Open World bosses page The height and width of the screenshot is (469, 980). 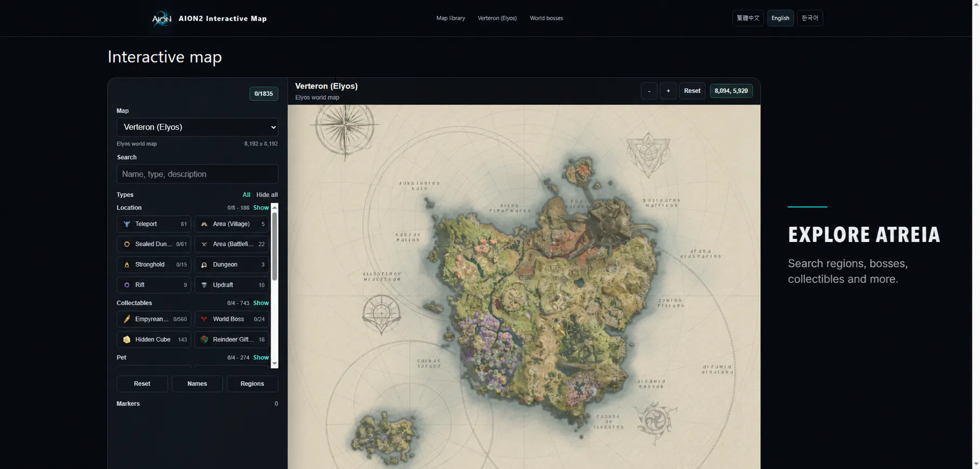(x=546, y=18)
